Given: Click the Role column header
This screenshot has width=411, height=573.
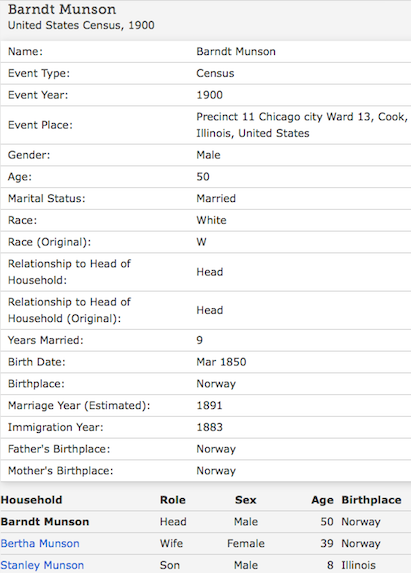Looking at the screenshot, I should [173, 500].
